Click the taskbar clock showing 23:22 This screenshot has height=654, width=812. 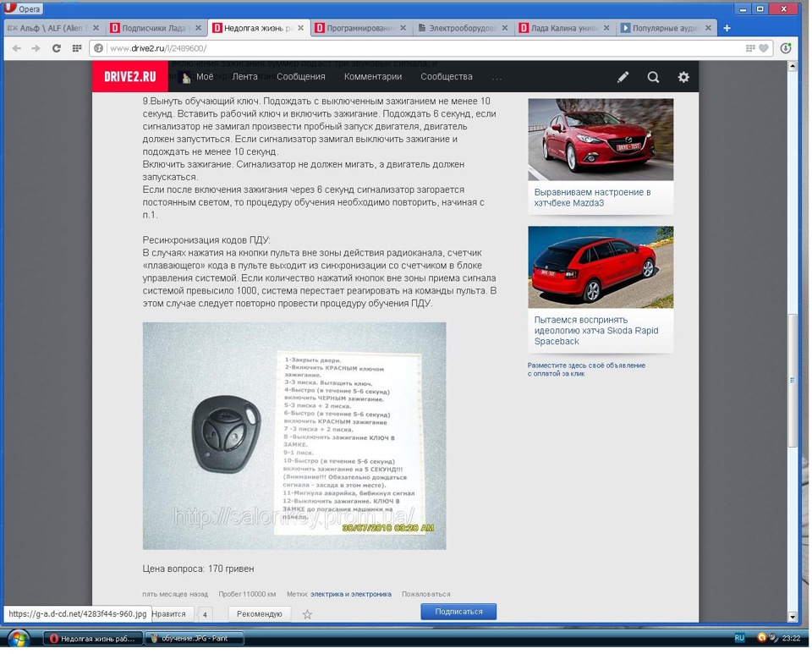(x=791, y=639)
